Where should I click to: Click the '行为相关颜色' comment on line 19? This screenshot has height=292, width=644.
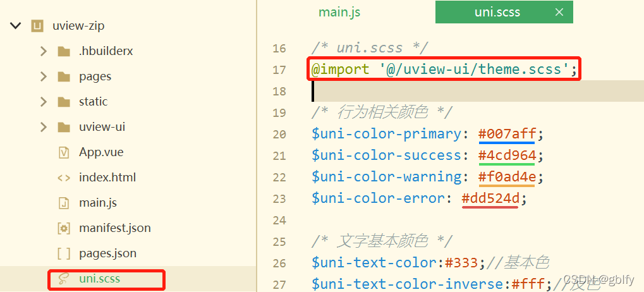[382, 112]
